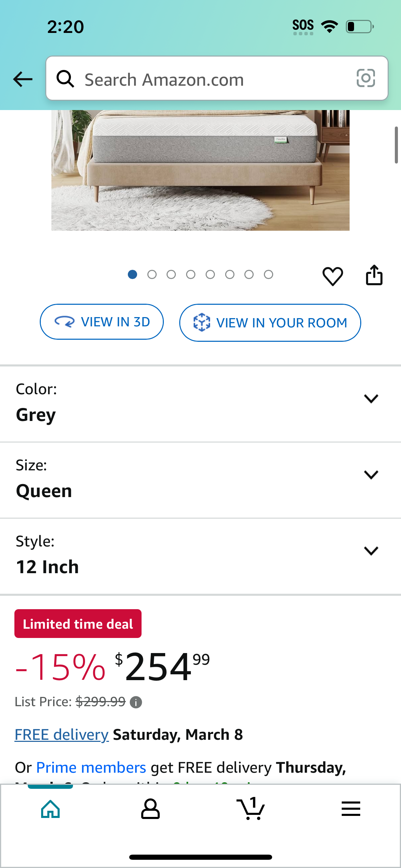Expand the Style 12 Inch dropdown
The height and width of the screenshot is (868, 401).
coord(200,556)
